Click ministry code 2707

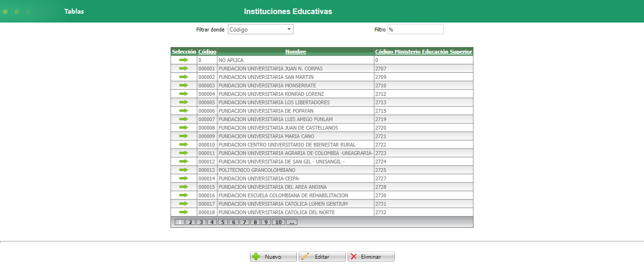tap(380, 69)
